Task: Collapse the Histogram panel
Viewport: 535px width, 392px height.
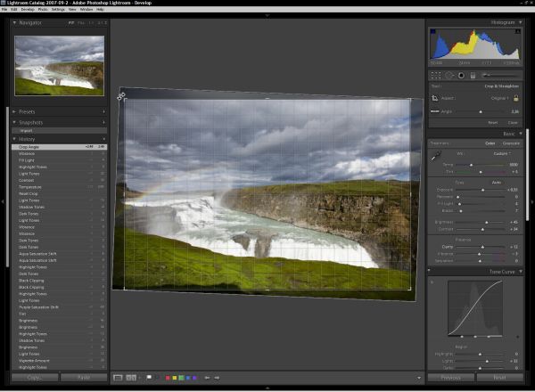Action: (522, 22)
